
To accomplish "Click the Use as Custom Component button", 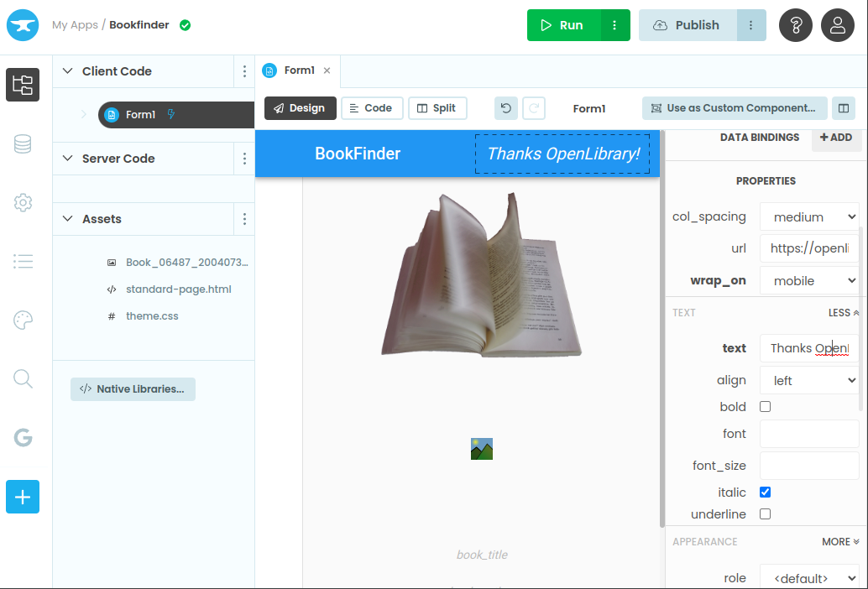I will [734, 107].
